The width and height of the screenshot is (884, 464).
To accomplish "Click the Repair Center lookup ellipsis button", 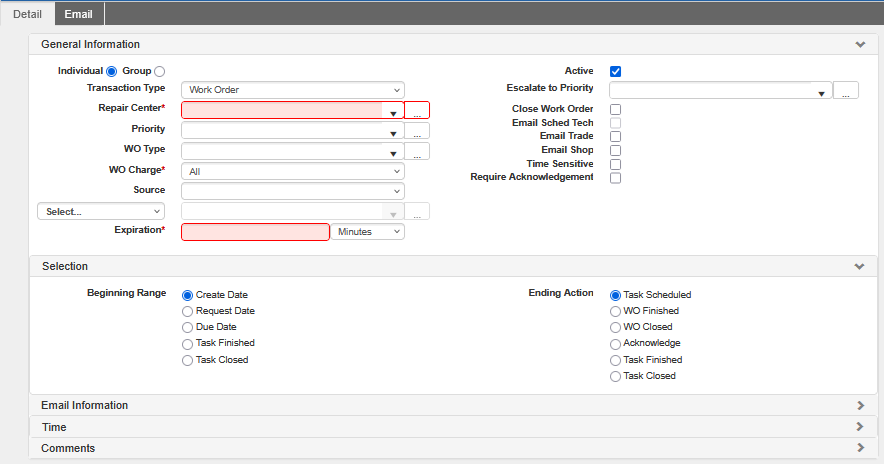I will click(x=417, y=111).
